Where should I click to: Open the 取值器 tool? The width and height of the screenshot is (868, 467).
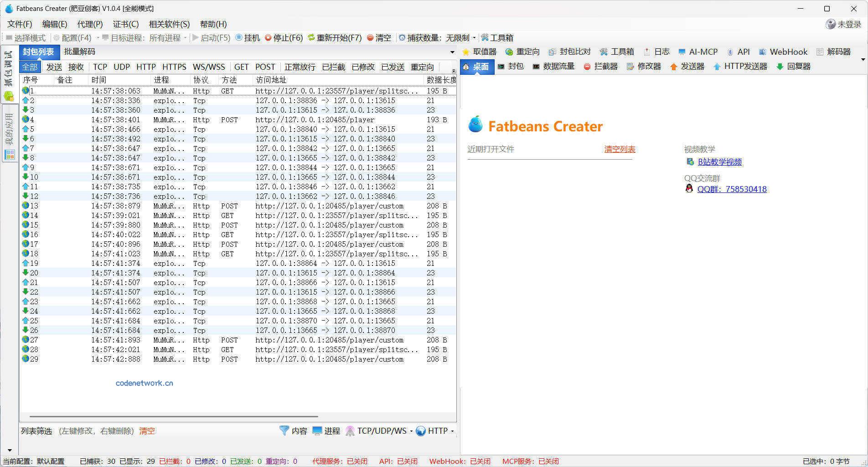tap(480, 52)
